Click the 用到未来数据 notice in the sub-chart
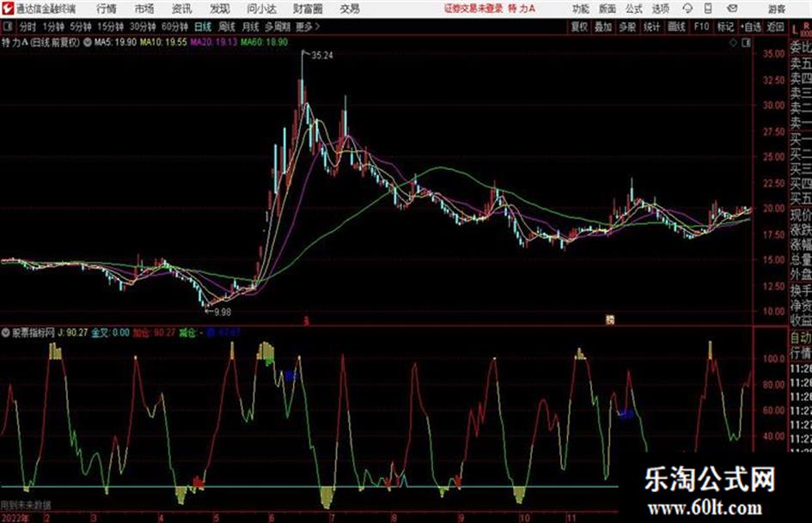The width and height of the screenshot is (812, 523). pyautogui.click(x=26, y=505)
